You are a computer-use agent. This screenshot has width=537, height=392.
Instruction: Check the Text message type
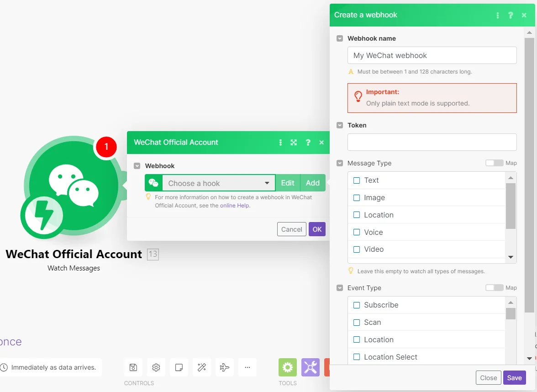point(357,180)
